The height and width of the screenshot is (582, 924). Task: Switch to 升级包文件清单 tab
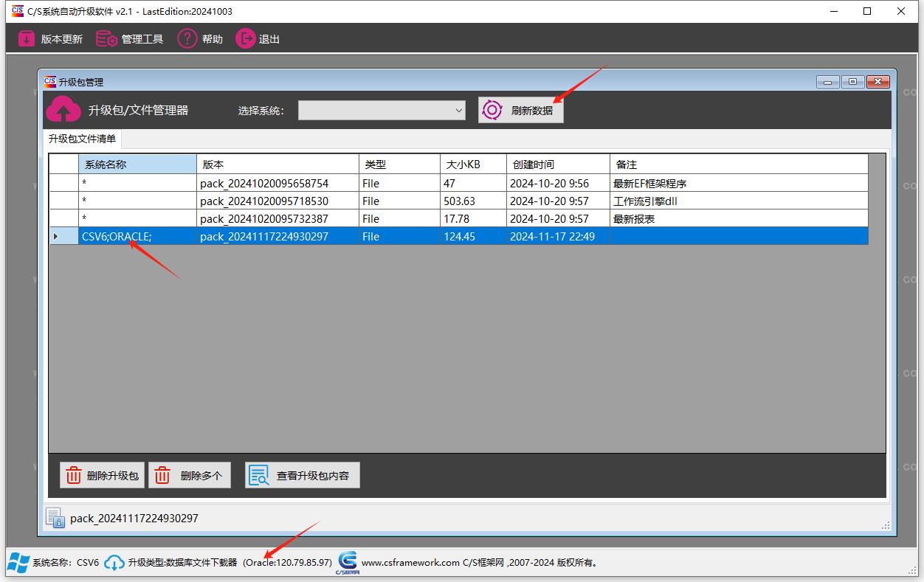[x=82, y=139]
